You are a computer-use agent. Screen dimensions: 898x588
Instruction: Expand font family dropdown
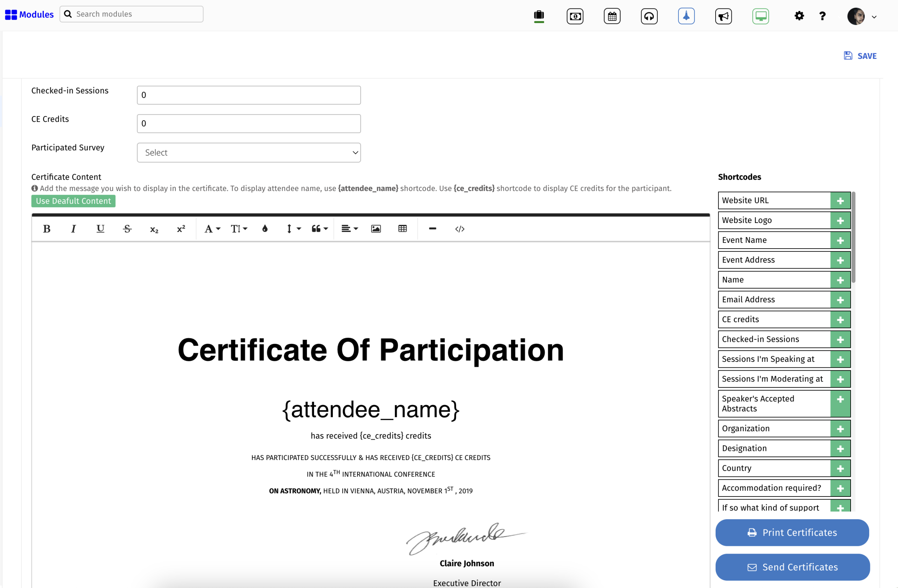(212, 229)
